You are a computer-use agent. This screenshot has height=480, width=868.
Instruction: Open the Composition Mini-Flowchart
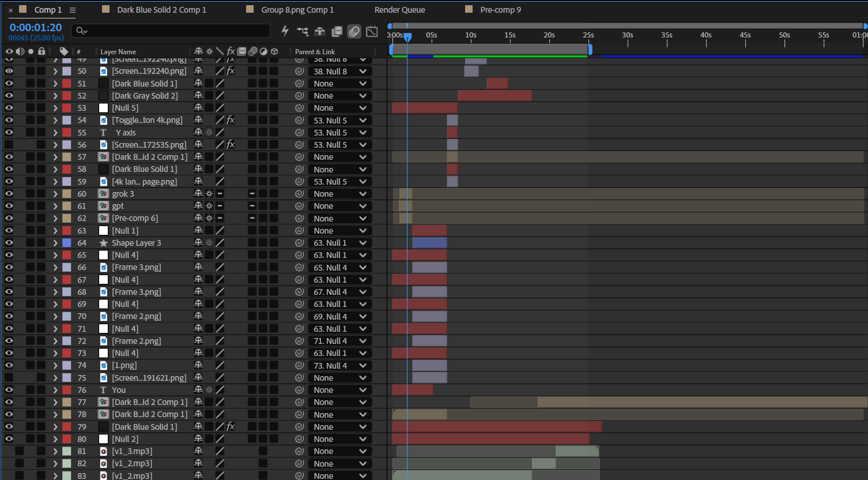(303, 31)
